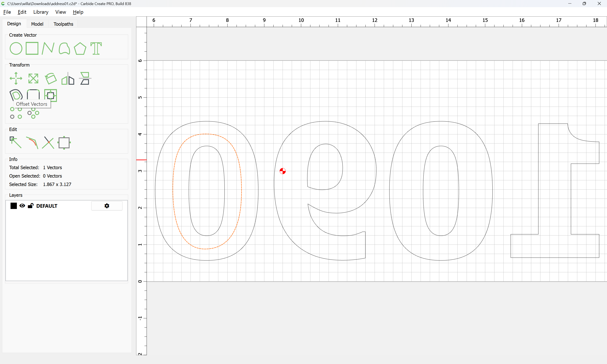607x364 pixels.
Task: Switch to the Toolpaths tab
Action: [x=63, y=24]
